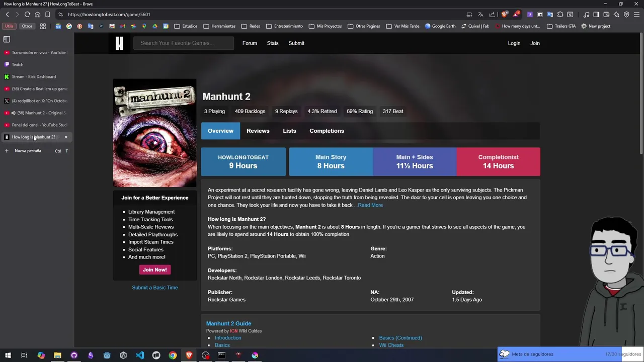Go back with the browser back arrow
Screen dimensions: 644x362
7,15
